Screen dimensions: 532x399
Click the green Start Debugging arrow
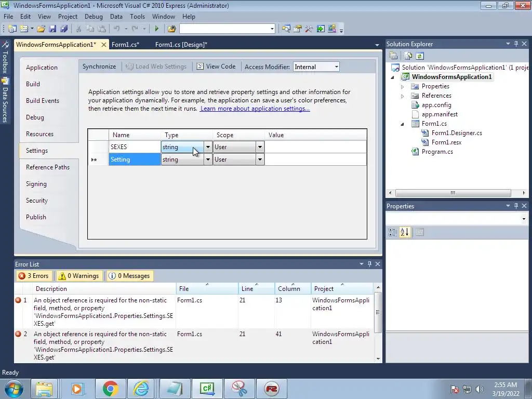[x=157, y=29]
